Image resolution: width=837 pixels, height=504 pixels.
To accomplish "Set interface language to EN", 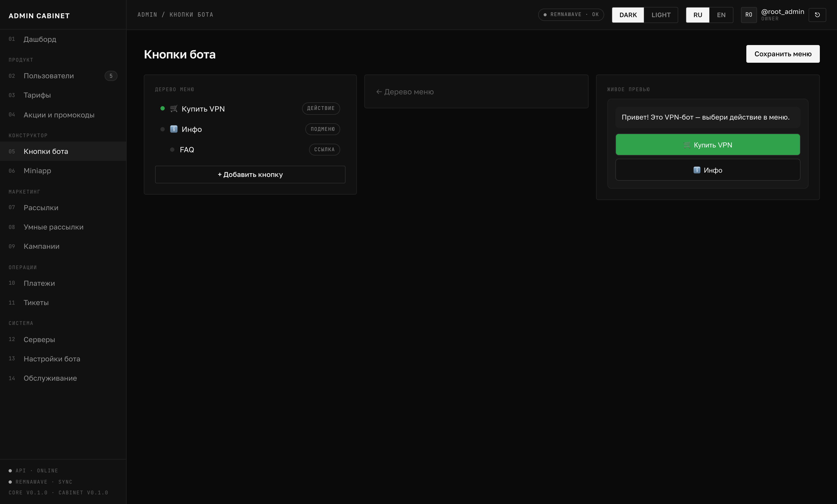I will coord(721,15).
